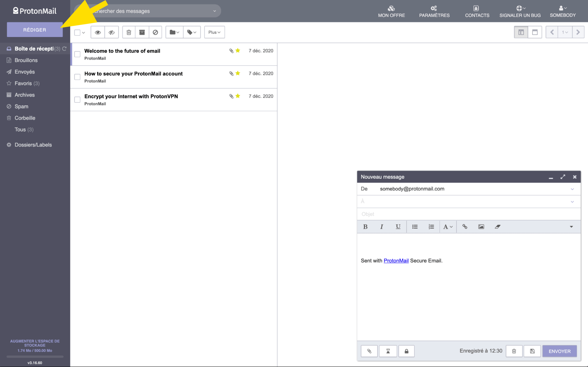Switch to row layout view
Screen dimensions: 588x367
[535, 32]
